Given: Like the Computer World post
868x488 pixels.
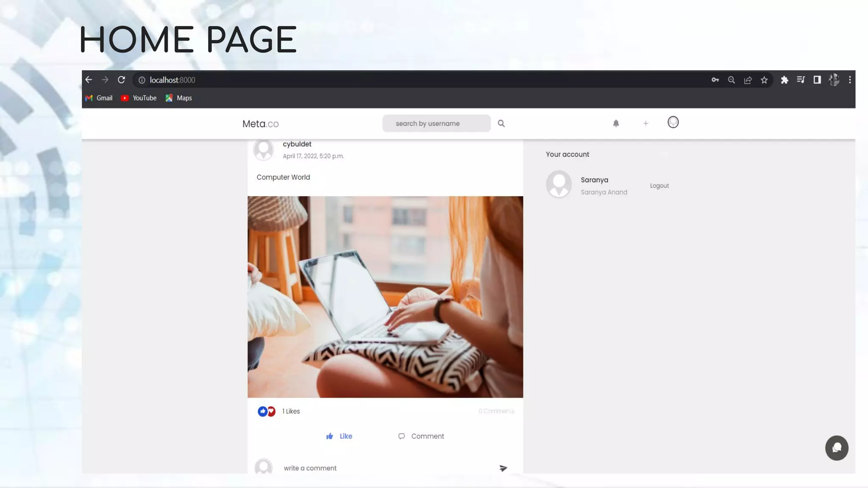Looking at the screenshot, I should click(x=339, y=436).
